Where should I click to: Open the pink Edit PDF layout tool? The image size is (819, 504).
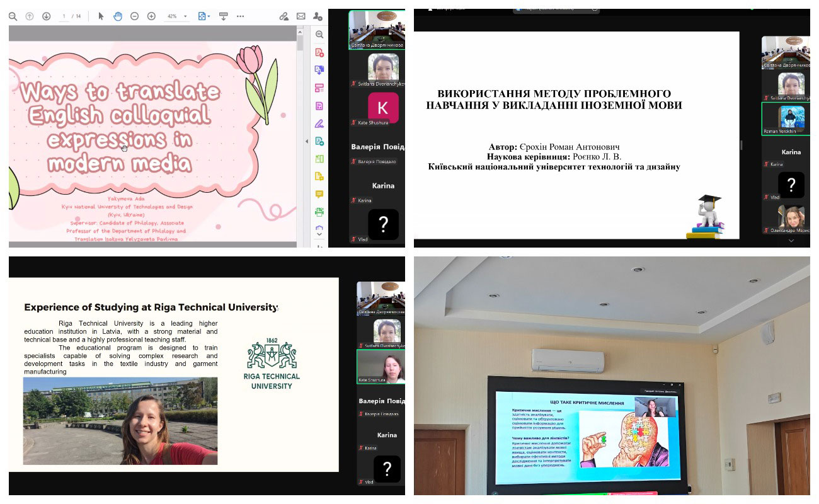(x=319, y=88)
